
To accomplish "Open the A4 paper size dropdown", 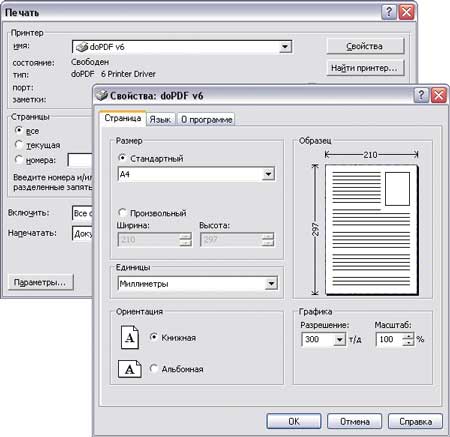I will point(268,174).
